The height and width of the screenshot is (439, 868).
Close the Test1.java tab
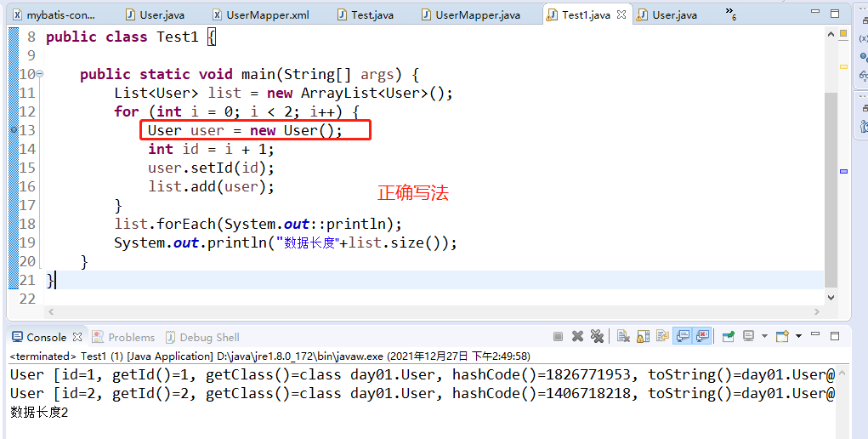(621, 15)
